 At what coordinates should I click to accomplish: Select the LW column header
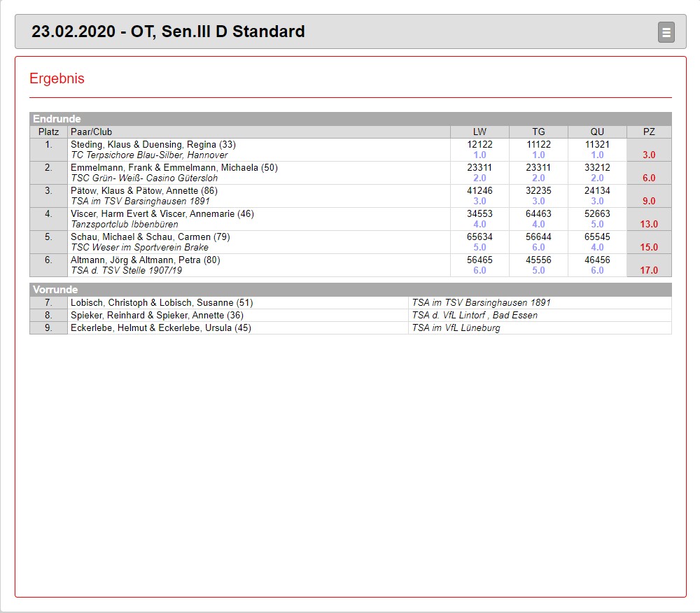pyautogui.click(x=479, y=132)
